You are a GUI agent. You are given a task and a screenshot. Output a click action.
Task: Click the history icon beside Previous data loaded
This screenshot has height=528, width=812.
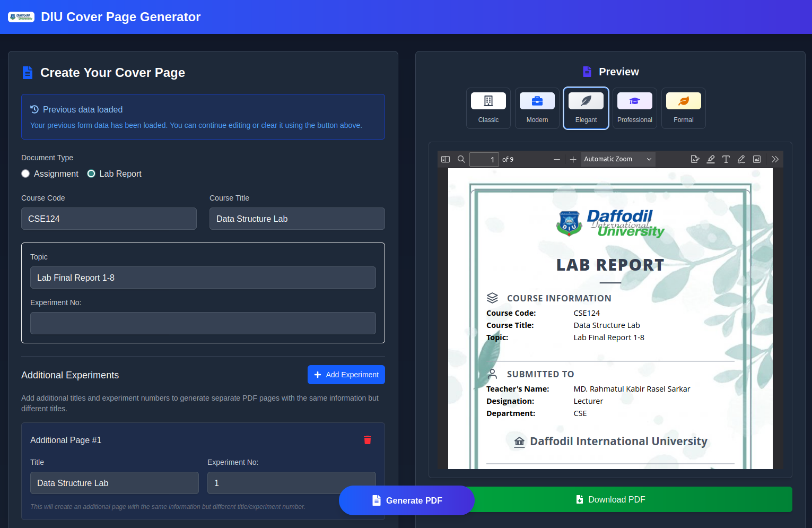coord(34,109)
